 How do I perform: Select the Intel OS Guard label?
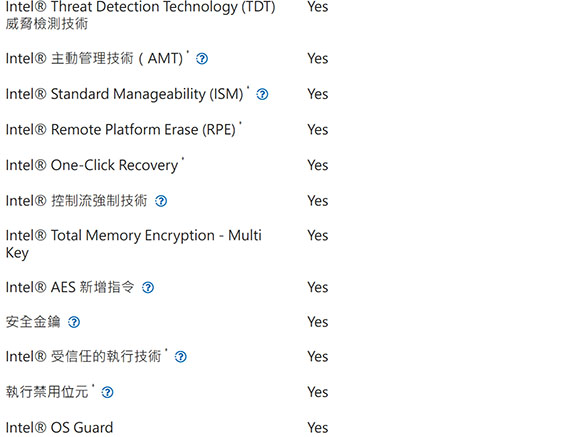[59, 428]
